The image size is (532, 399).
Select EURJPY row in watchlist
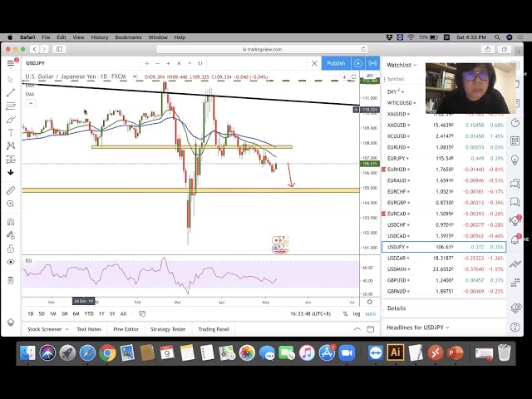(397, 158)
